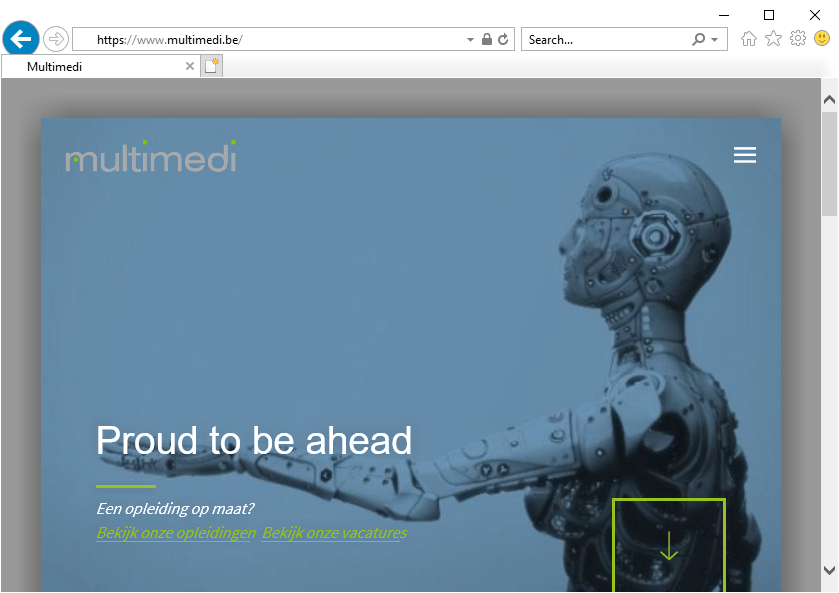839x593 pixels.
Task: Open the Tools gear menu
Action: click(x=798, y=39)
